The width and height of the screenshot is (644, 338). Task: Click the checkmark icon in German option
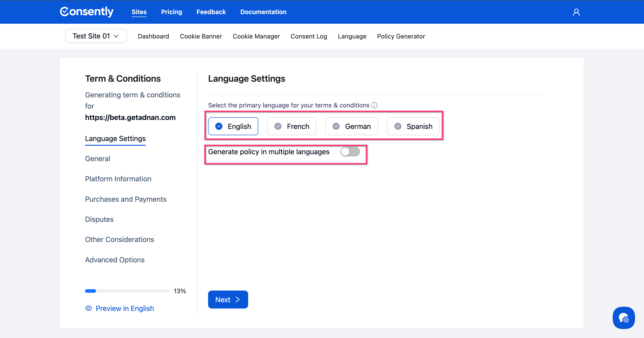(x=336, y=126)
